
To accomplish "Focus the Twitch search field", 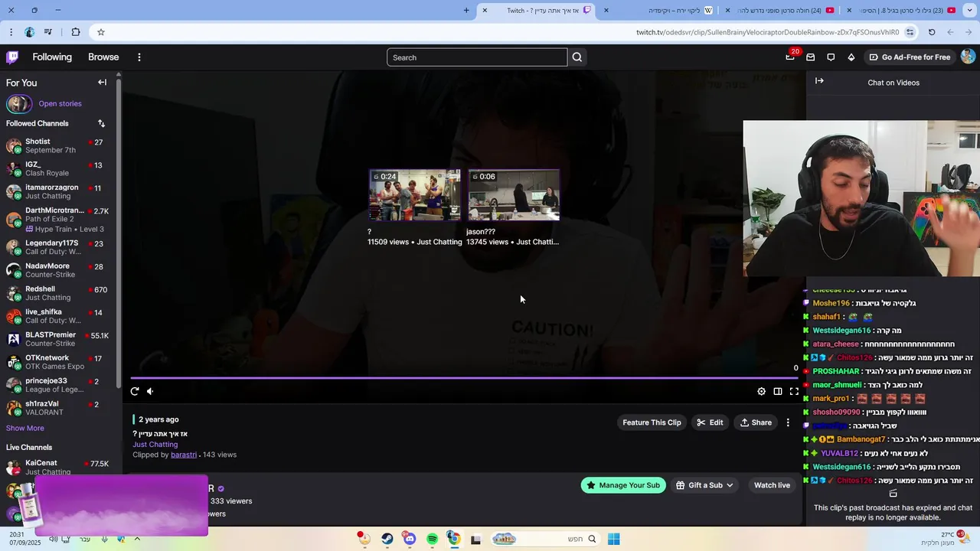I will 477,57.
